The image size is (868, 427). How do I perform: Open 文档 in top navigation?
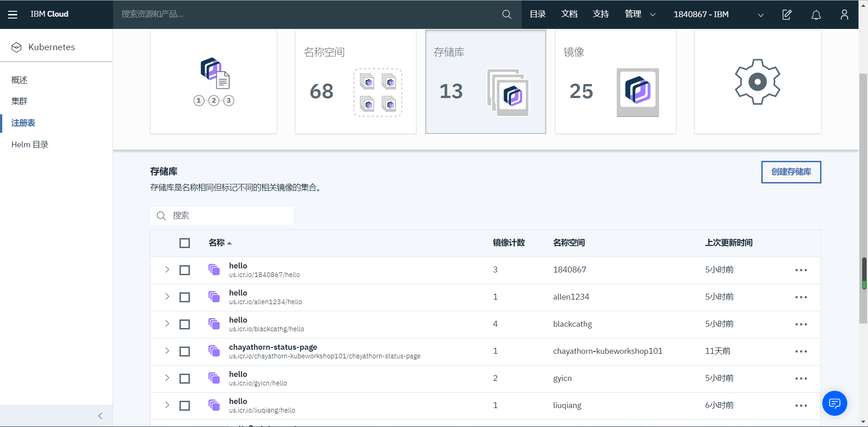569,14
